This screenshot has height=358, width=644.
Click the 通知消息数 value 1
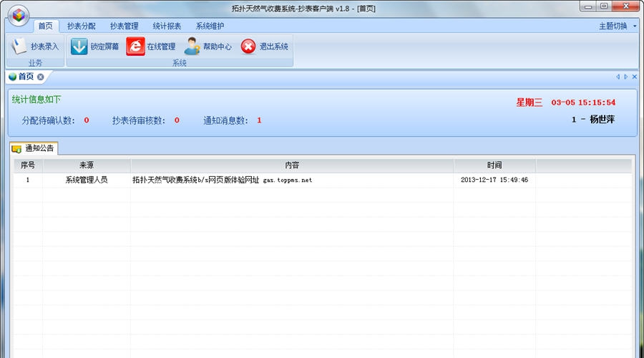coord(259,120)
